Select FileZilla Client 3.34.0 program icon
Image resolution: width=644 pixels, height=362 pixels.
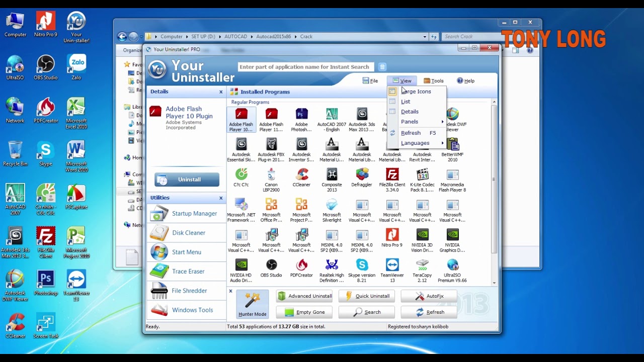(392, 180)
